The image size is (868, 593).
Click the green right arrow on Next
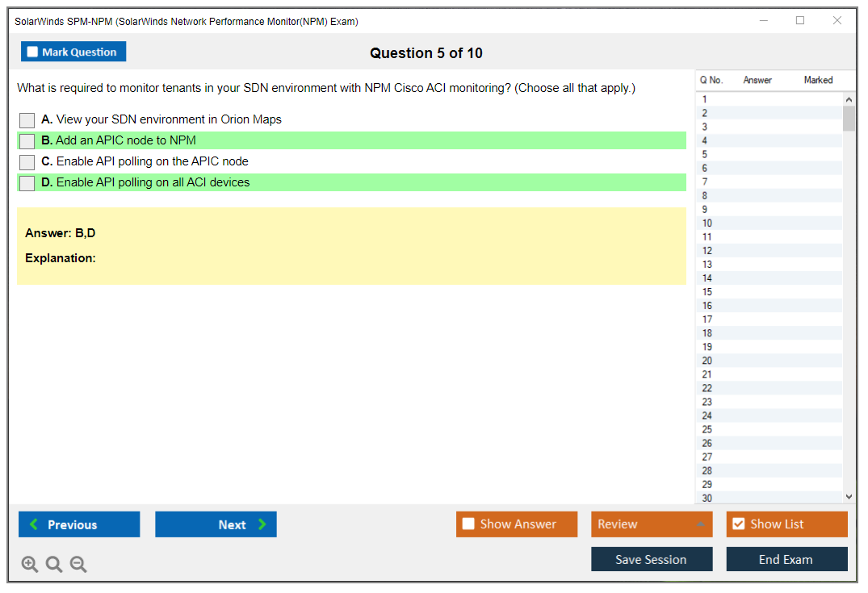pos(262,524)
